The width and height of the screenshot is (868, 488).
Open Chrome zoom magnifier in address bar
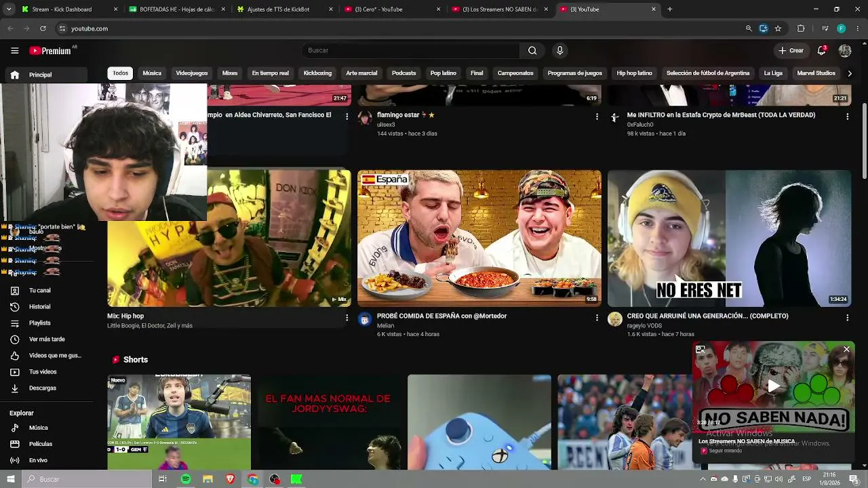pyautogui.click(x=749, y=28)
